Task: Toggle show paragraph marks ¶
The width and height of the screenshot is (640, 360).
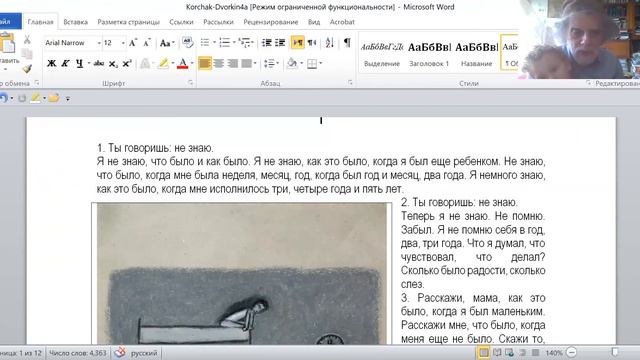Action: coord(347,42)
